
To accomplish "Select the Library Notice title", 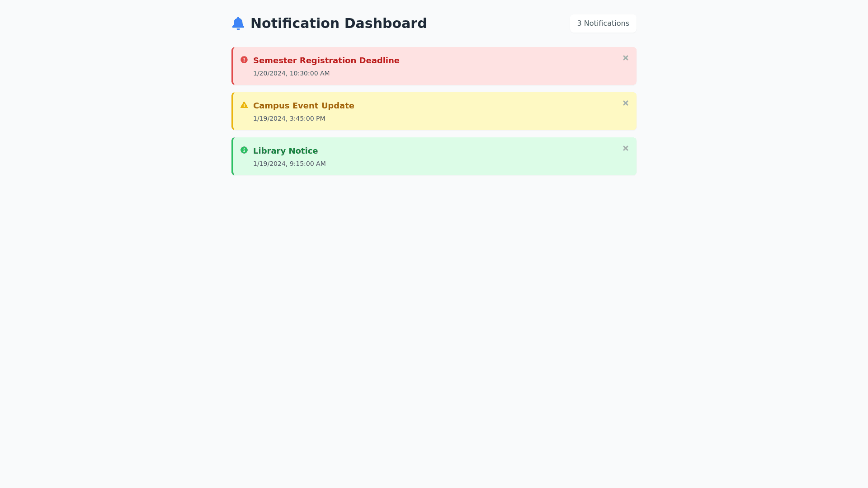I will click(x=285, y=151).
